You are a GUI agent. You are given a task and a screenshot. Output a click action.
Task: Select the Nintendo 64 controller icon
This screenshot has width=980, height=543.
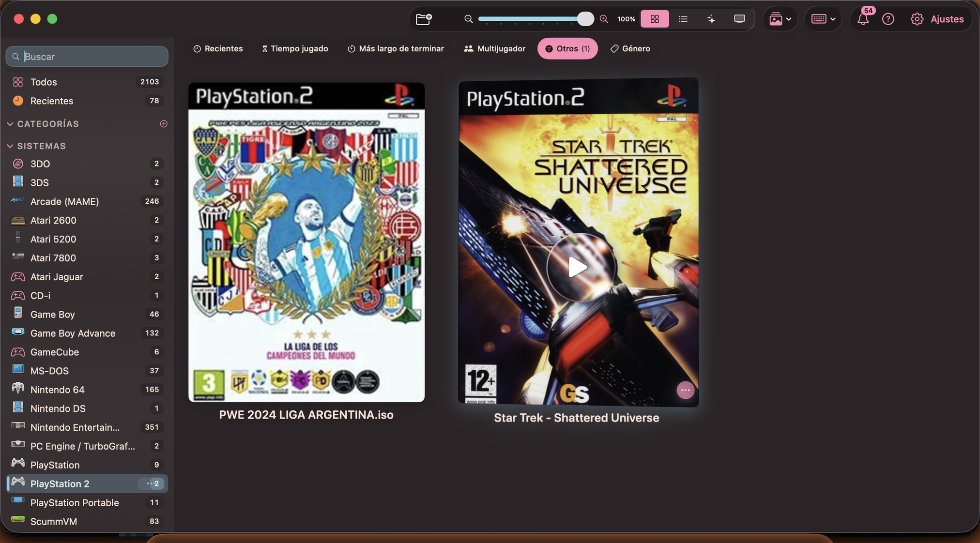tap(18, 389)
